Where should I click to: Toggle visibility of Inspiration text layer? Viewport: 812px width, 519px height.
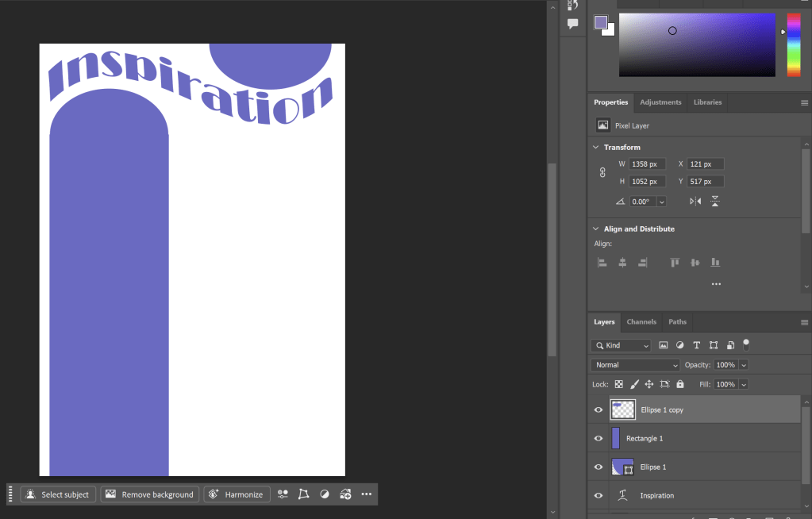(598, 495)
